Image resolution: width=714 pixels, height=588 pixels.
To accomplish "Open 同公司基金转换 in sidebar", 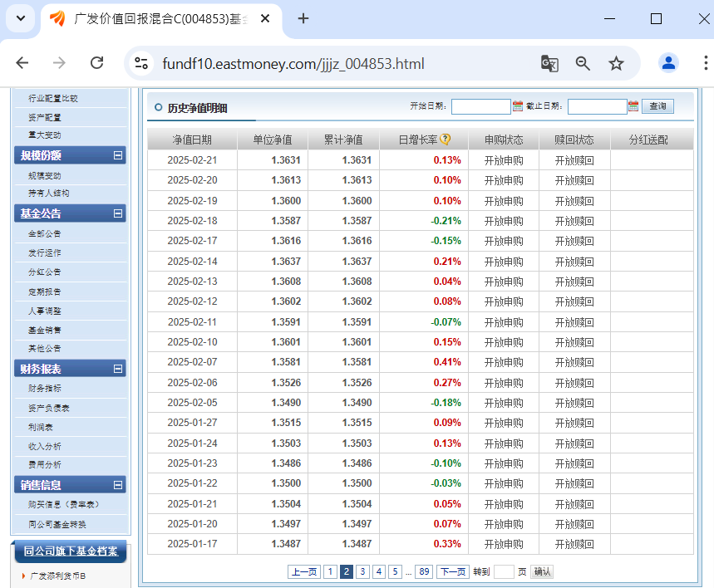I will pos(57,524).
